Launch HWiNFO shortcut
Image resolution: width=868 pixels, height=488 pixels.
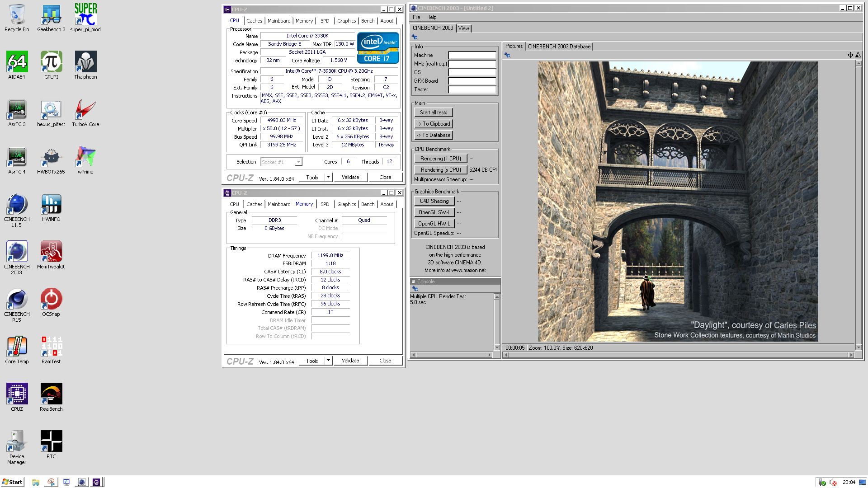pos(51,208)
